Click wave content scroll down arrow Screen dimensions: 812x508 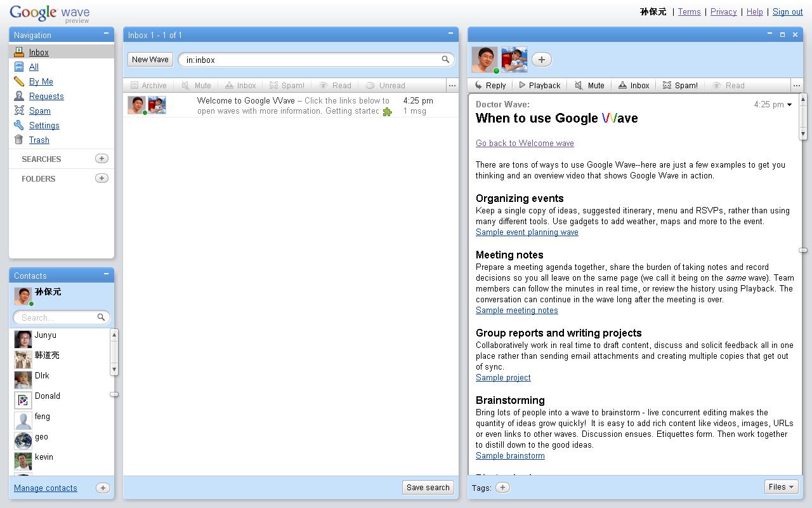pyautogui.click(x=803, y=133)
